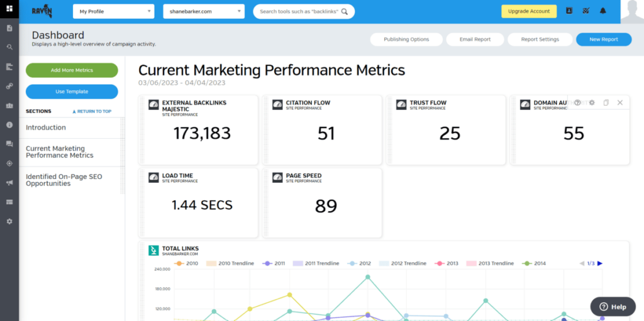Click the gauge icon on Trust Flow widget
644x321 pixels.
click(x=401, y=104)
